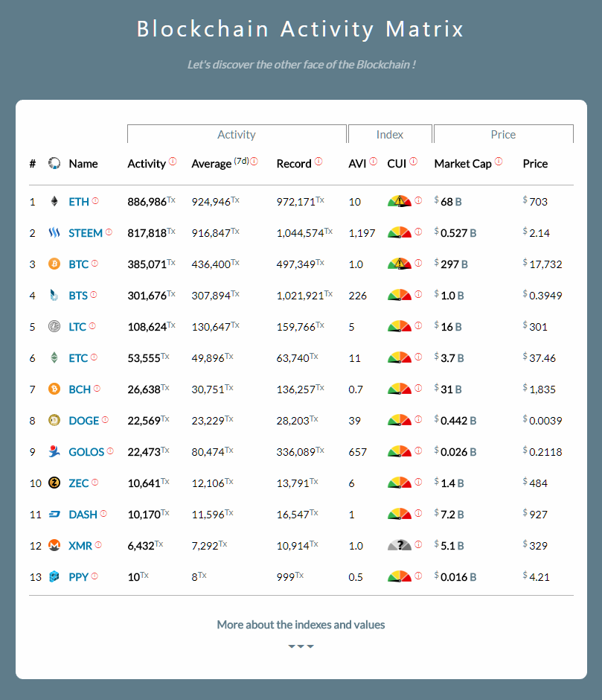The height and width of the screenshot is (700, 602).
Task: Open the ETC coin link
Action: (78, 358)
